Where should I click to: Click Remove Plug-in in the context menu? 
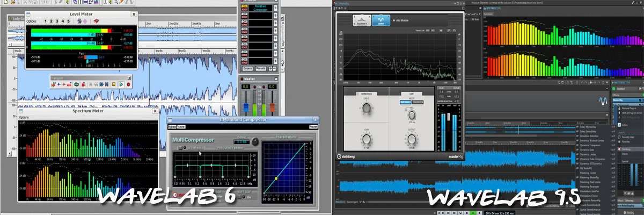[629, 108]
